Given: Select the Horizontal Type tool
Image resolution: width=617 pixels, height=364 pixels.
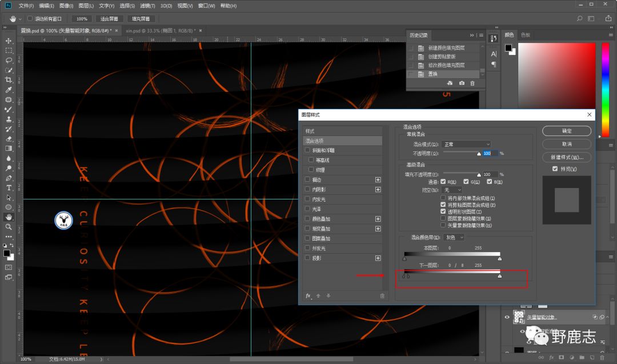Looking at the screenshot, I should (8, 187).
